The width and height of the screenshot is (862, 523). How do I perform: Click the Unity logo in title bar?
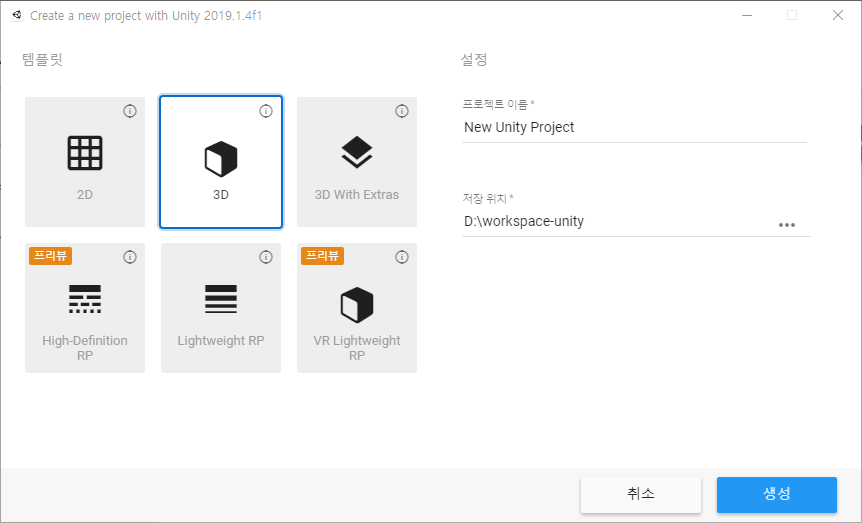17,15
